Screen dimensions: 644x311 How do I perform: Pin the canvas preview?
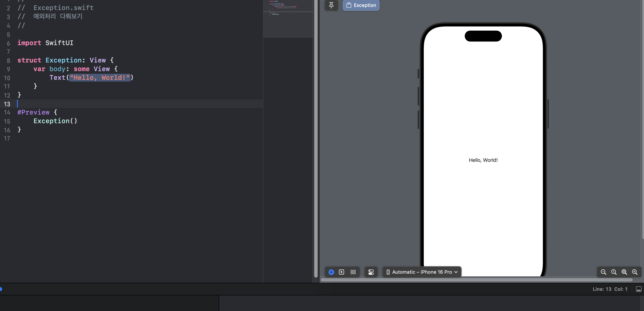tap(331, 5)
